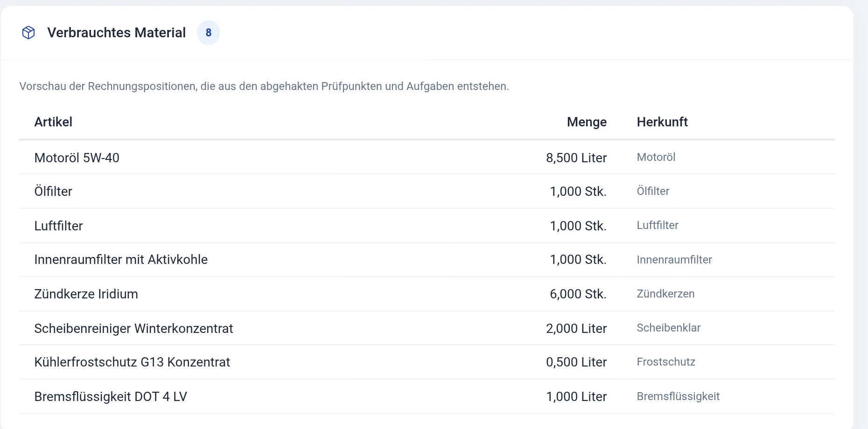Click the Herkunft value Bremsflüssigkeit
The width and height of the screenshot is (868, 429).
tap(678, 396)
